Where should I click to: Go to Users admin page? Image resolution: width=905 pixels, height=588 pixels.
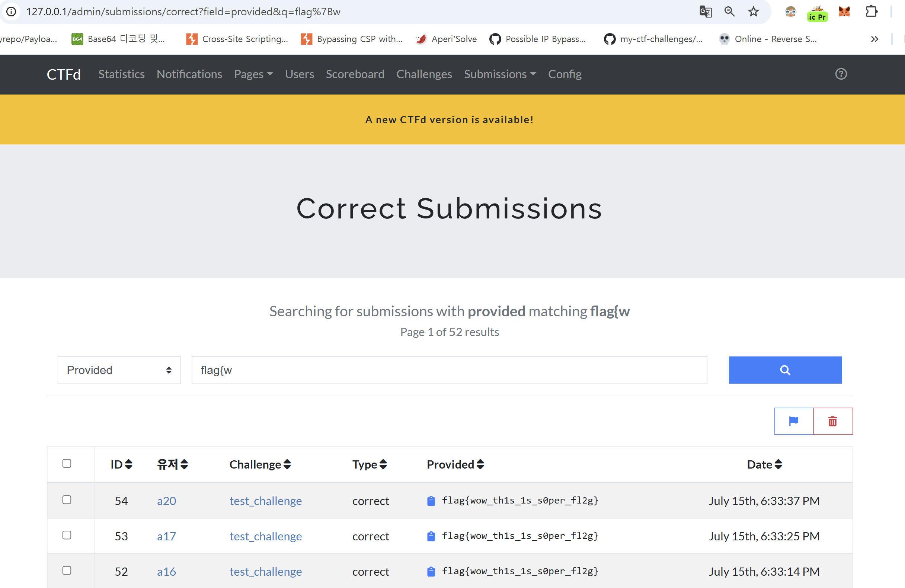click(300, 74)
